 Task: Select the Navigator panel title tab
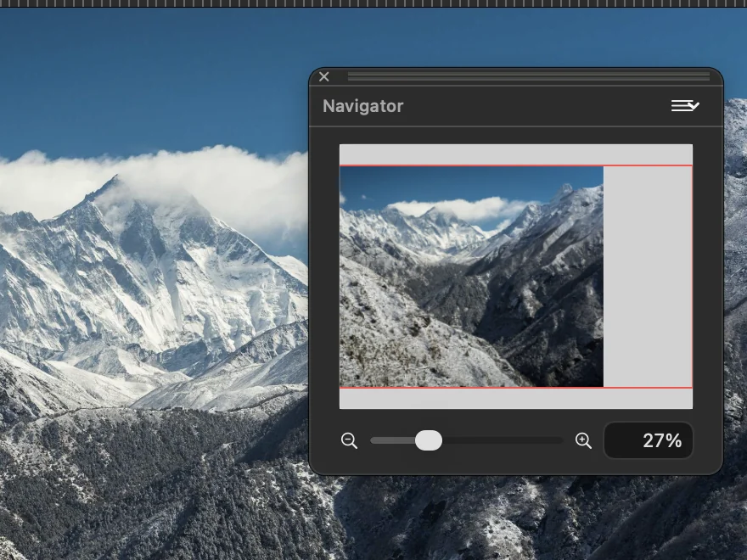click(x=363, y=106)
